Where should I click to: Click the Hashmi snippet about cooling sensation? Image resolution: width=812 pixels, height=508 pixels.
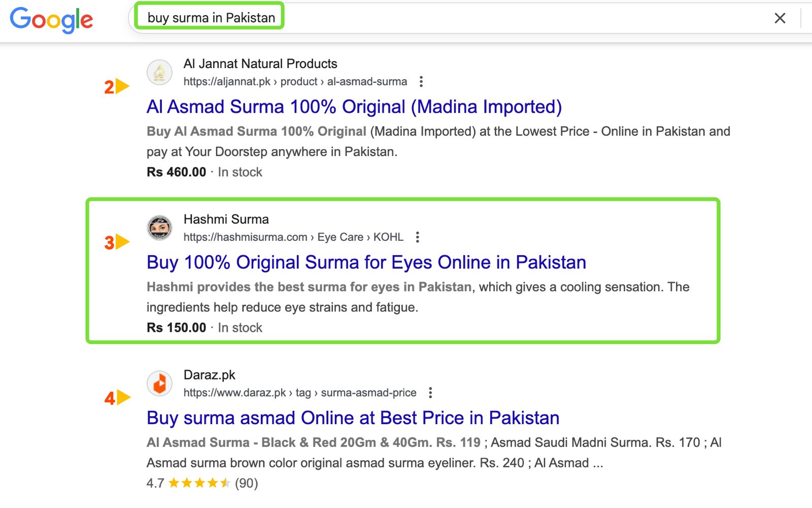tap(418, 297)
